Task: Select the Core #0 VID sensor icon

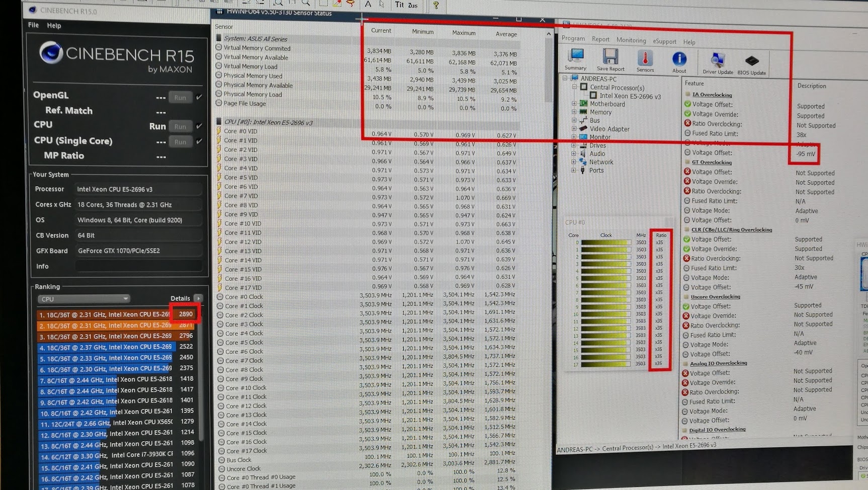Action: point(219,131)
